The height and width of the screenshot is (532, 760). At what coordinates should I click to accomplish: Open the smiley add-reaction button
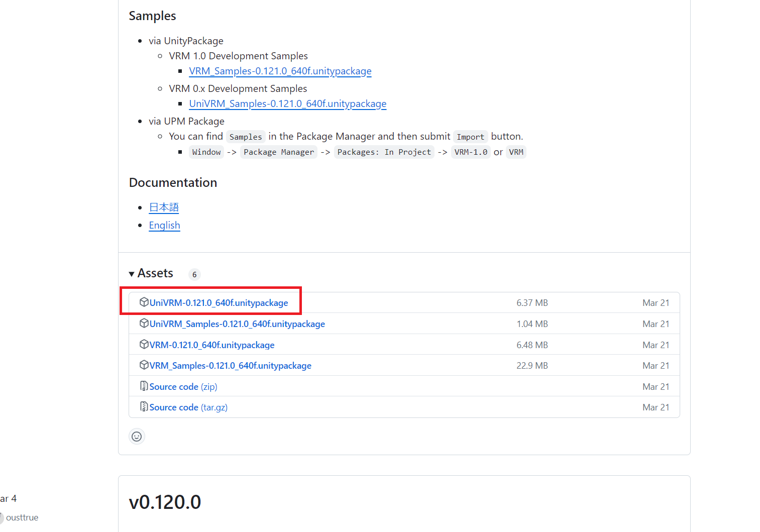click(x=137, y=437)
